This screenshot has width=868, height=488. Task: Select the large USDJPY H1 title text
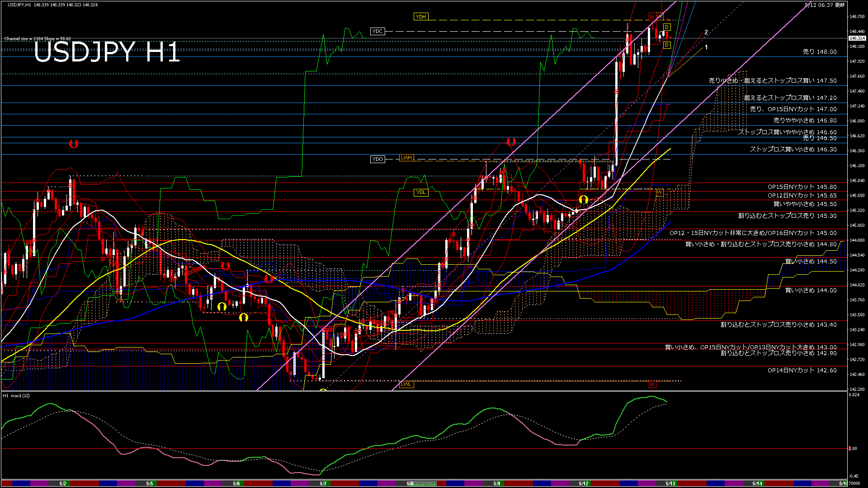107,52
